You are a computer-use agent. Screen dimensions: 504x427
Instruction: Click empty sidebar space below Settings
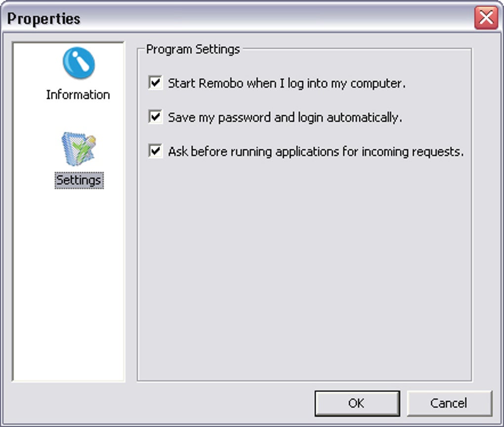pos(69,286)
